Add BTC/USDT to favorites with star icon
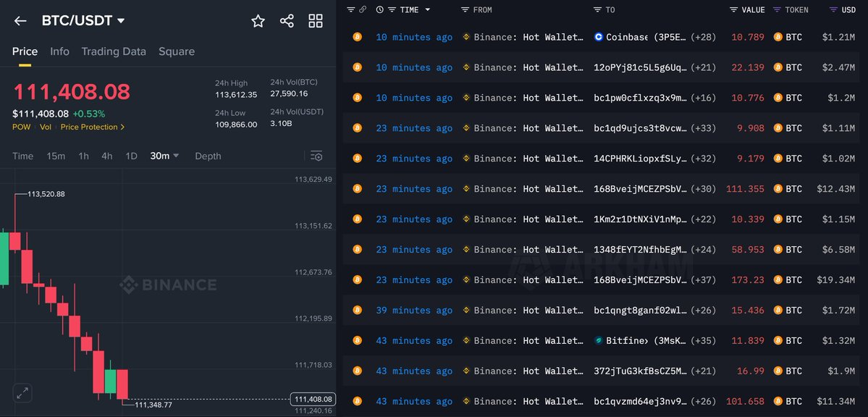 (x=258, y=21)
